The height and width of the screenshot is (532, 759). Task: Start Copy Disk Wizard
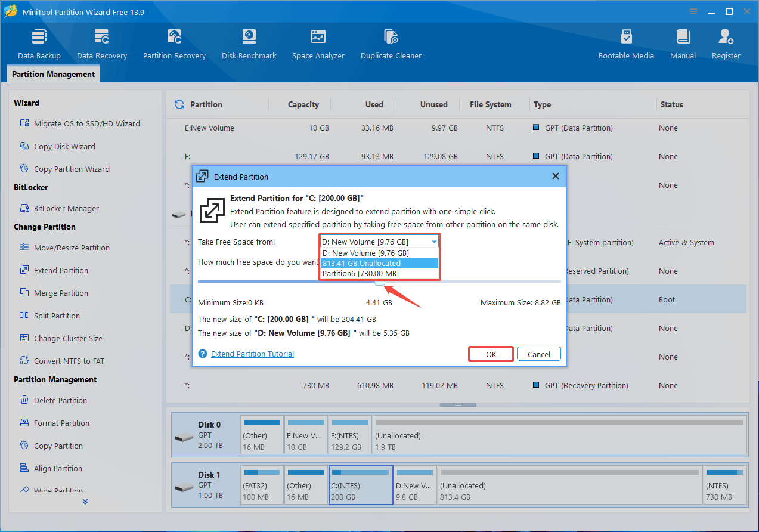57,146
